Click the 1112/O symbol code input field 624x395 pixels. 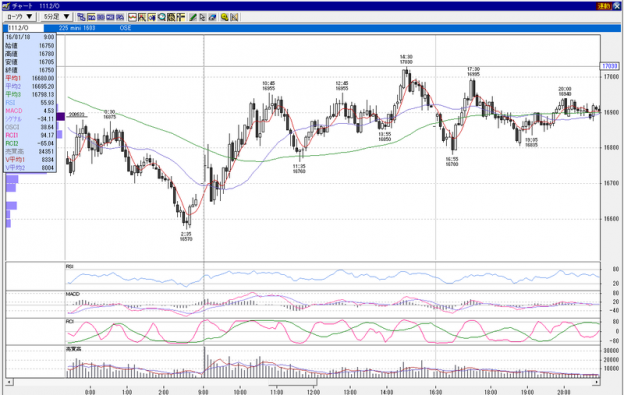click(25, 28)
